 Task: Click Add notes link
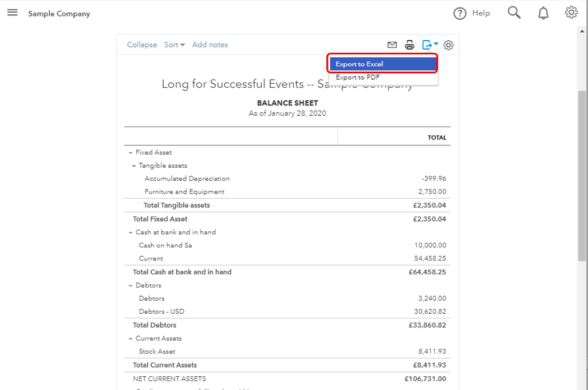(x=210, y=45)
